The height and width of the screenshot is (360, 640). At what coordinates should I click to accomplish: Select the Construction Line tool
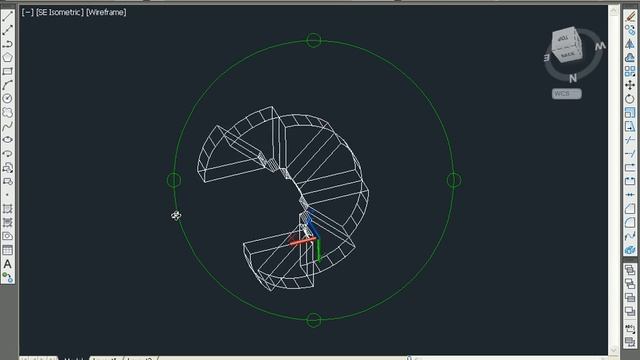[x=7, y=30]
